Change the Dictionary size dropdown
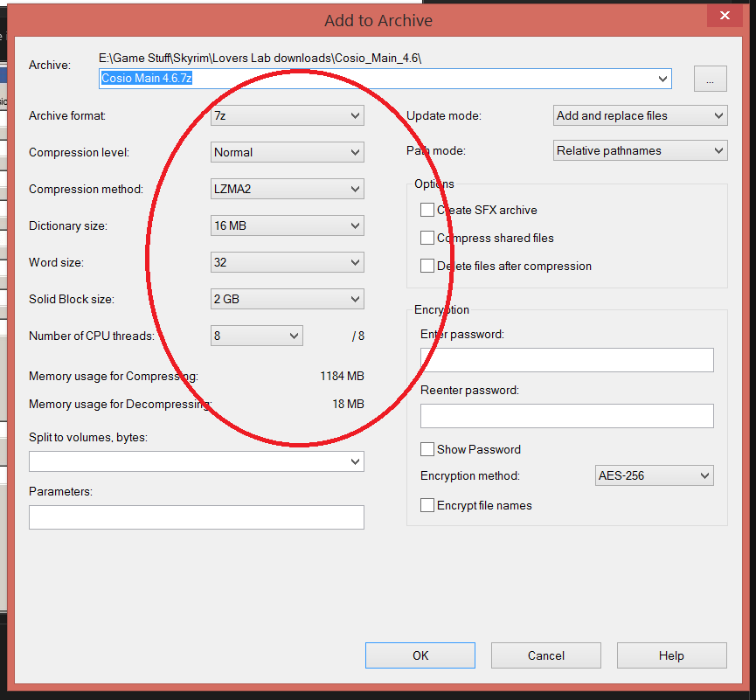 point(288,225)
